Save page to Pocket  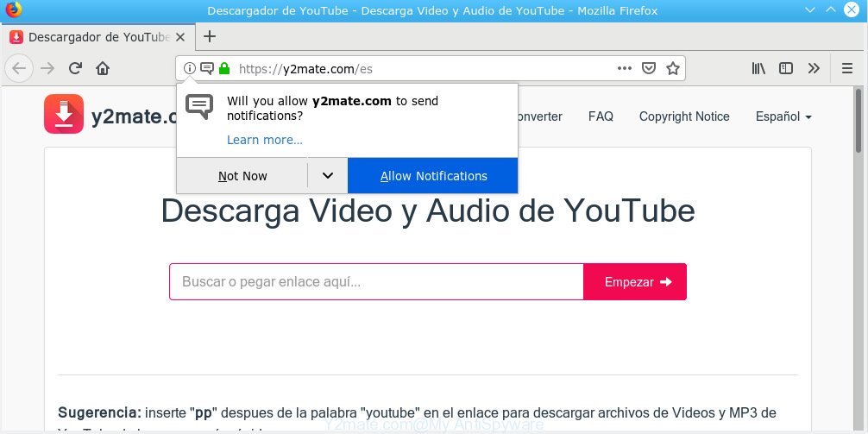tap(649, 68)
